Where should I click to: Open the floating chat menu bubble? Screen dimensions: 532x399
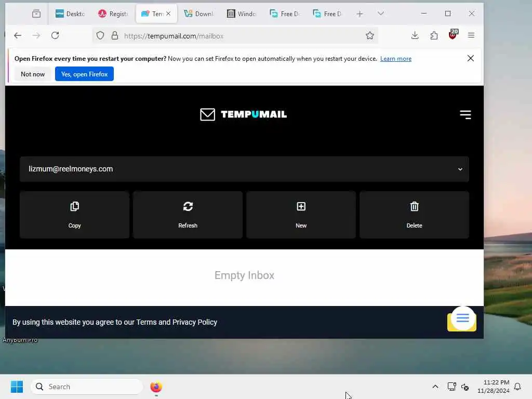click(x=462, y=318)
